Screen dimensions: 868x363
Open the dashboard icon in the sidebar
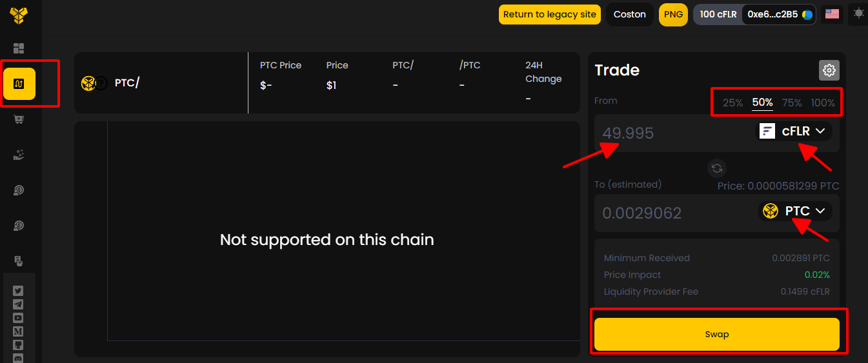tap(19, 48)
